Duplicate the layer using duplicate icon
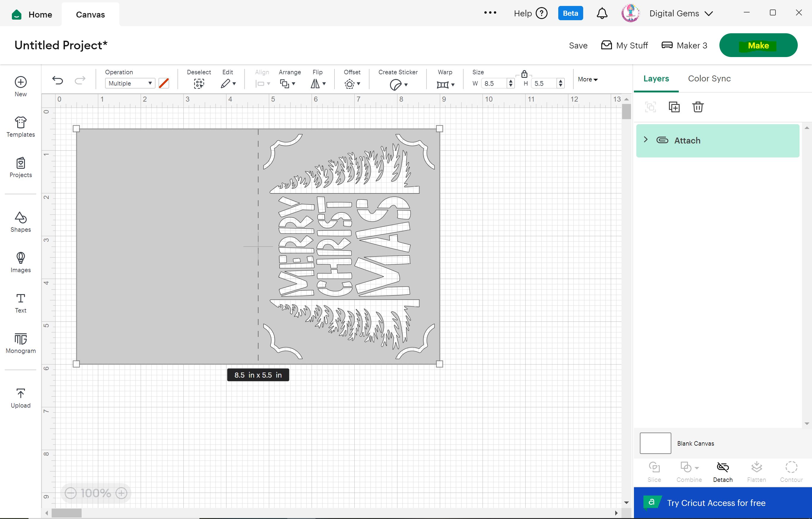Screen dimensions: 812x519 click(x=674, y=107)
